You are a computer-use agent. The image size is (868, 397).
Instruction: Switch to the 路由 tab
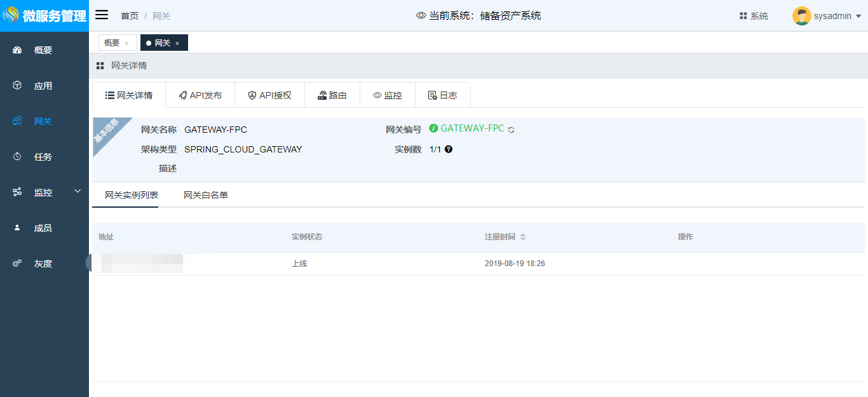tap(332, 95)
